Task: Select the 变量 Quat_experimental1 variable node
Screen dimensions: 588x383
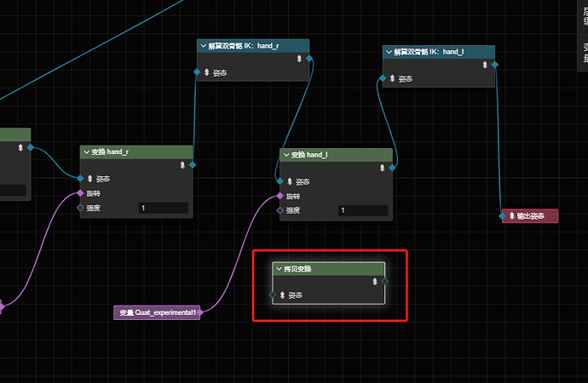Action: 157,312
